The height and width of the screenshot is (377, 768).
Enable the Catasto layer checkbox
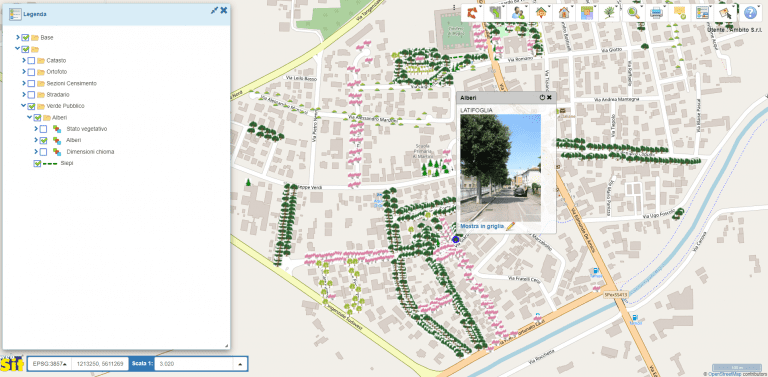click(31, 61)
